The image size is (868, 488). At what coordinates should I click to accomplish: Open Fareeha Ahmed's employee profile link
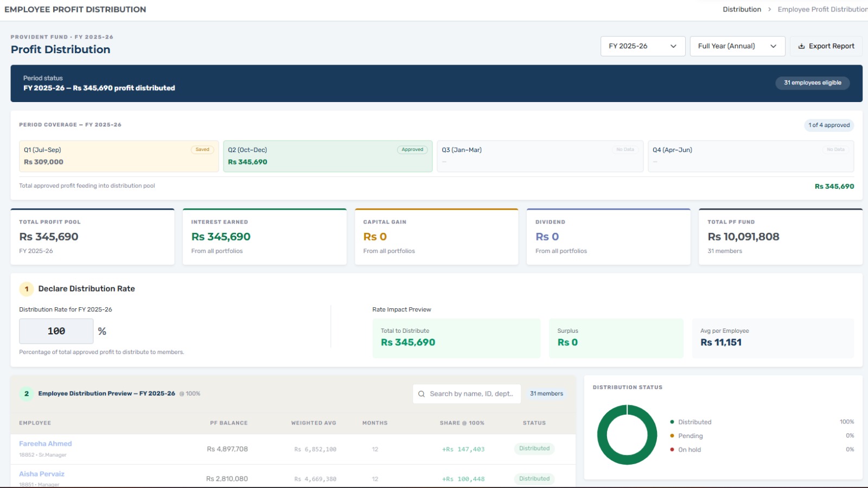point(46,443)
